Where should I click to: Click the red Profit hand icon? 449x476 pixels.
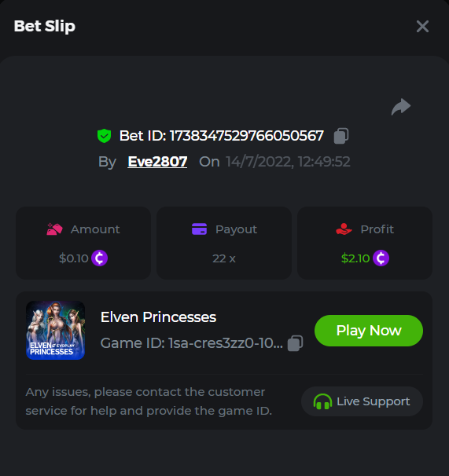(x=344, y=229)
